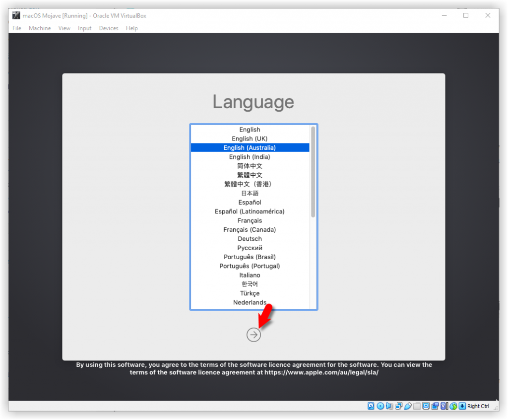508x420 pixels.
Task: Click the mouse integration globe icon
Action: (453, 406)
